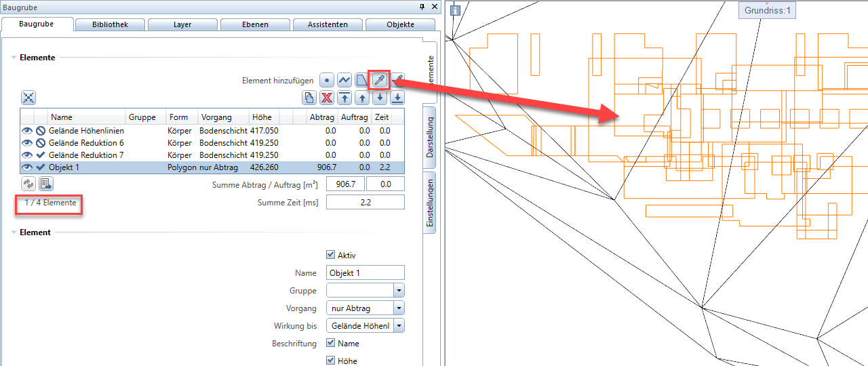Image resolution: width=868 pixels, height=366 pixels.
Task: Add a point element
Action: pyautogui.click(x=327, y=80)
